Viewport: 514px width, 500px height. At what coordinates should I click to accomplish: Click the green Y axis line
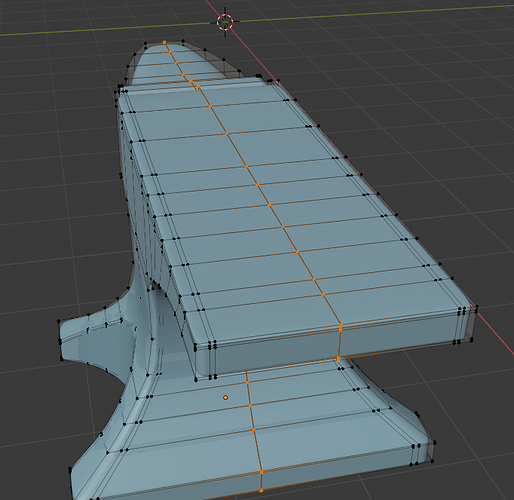(x=367, y=13)
